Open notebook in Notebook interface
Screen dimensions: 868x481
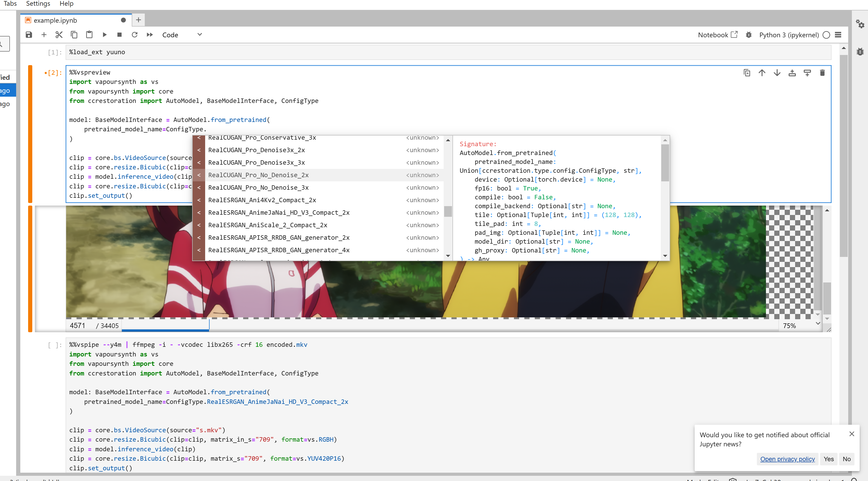pos(718,35)
